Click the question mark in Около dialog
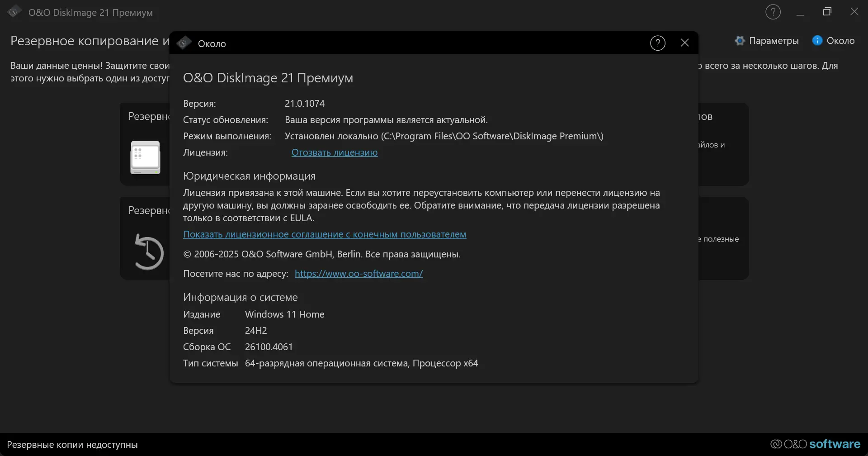 coord(658,43)
